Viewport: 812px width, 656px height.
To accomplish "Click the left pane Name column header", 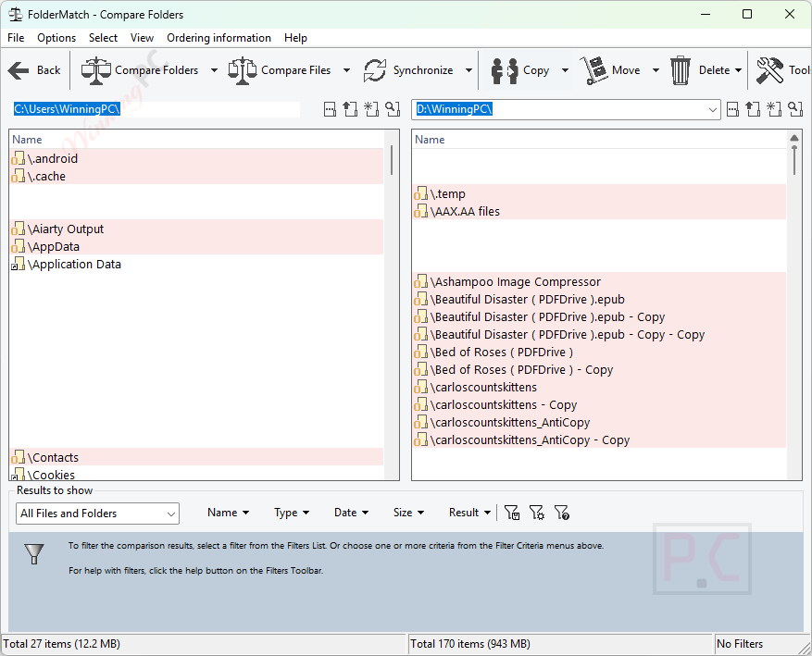I will point(197,140).
